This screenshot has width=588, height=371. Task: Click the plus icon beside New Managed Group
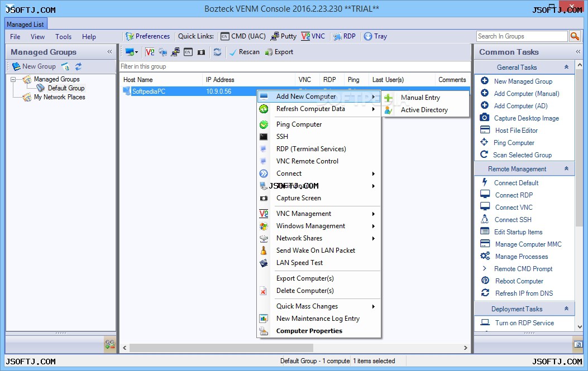click(485, 81)
